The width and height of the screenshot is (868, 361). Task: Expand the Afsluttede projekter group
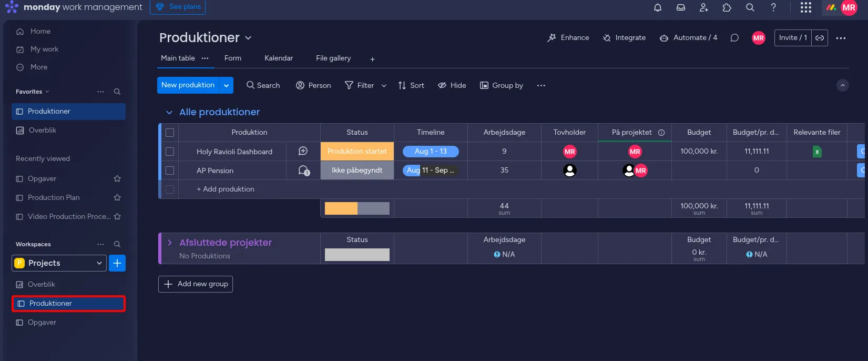click(170, 243)
